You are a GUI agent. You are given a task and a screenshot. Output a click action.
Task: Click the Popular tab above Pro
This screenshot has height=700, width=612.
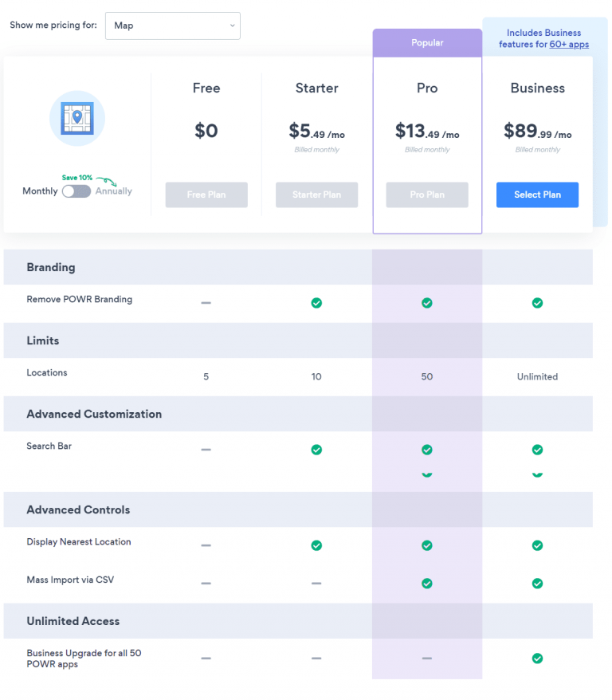427,43
